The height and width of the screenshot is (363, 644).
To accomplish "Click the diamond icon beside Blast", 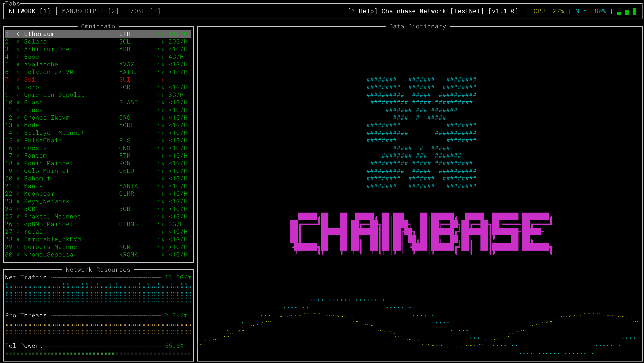I will click(18, 102).
